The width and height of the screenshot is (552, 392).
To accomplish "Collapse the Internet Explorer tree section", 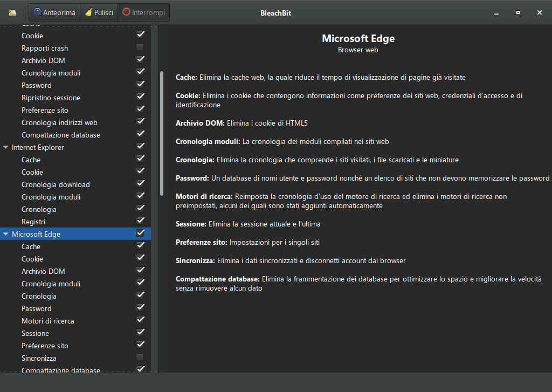I will pyautogui.click(x=5, y=147).
